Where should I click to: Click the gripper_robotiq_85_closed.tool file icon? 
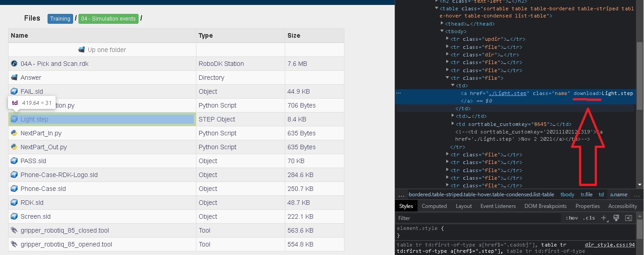click(x=14, y=230)
